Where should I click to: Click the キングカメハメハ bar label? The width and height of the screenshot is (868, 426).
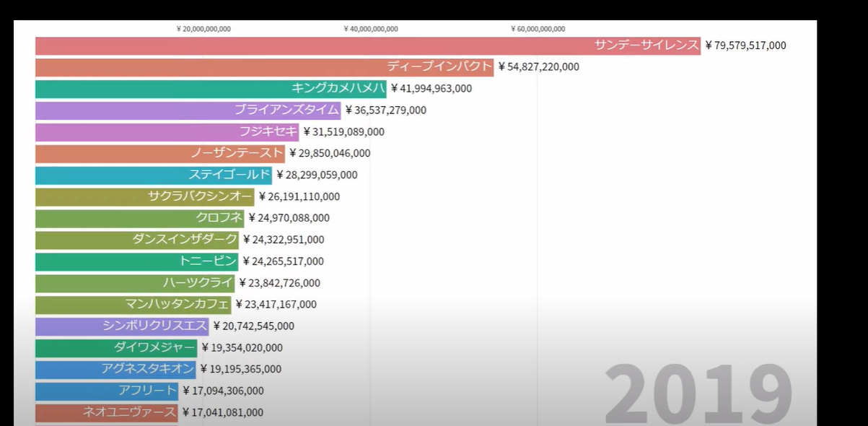pyautogui.click(x=338, y=88)
